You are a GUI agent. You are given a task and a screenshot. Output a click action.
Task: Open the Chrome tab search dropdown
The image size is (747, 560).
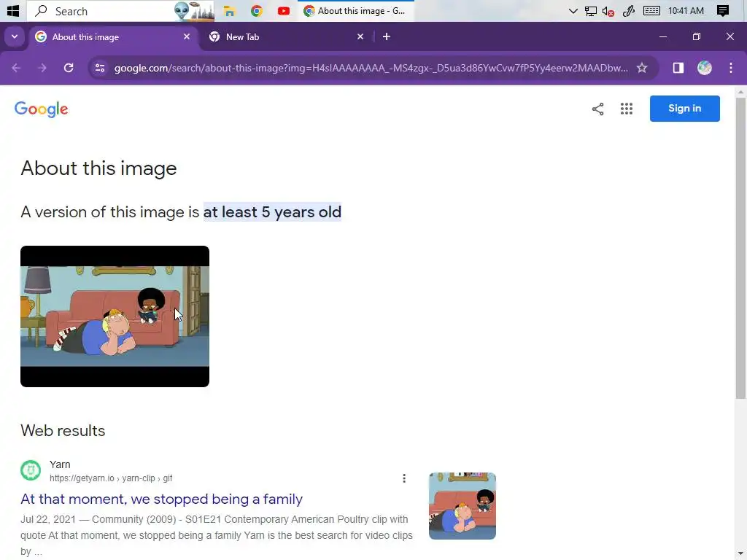(x=15, y=36)
